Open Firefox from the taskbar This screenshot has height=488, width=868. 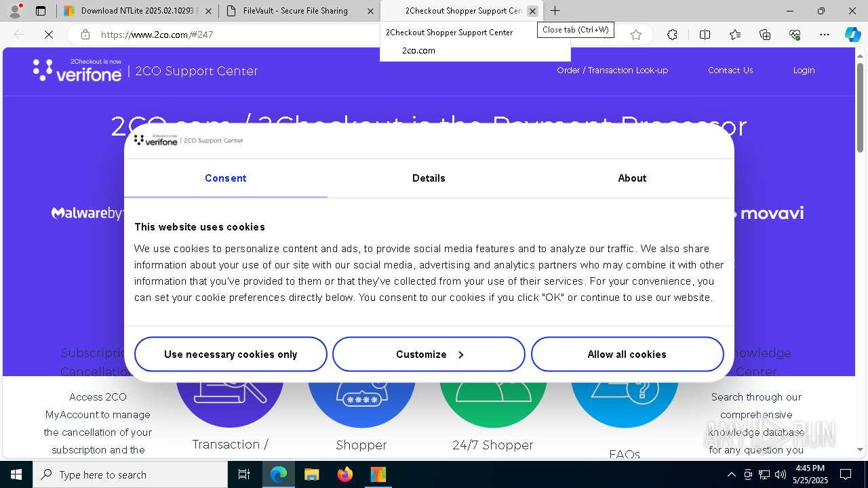tap(345, 474)
